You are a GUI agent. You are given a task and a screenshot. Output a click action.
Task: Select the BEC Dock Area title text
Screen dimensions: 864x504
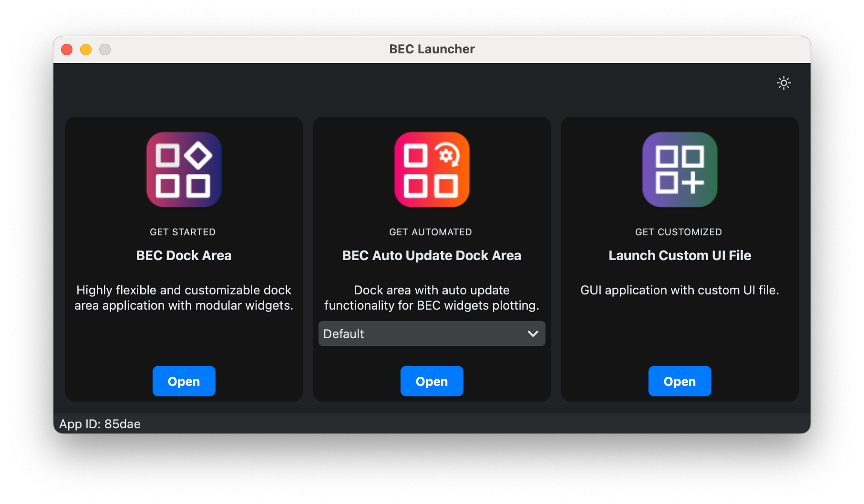point(184,255)
